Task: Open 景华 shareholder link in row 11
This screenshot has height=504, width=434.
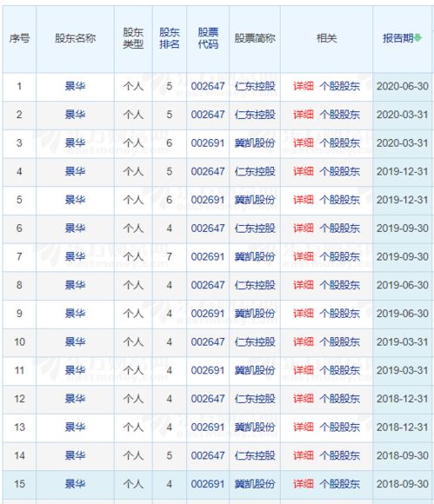Action: [x=75, y=370]
